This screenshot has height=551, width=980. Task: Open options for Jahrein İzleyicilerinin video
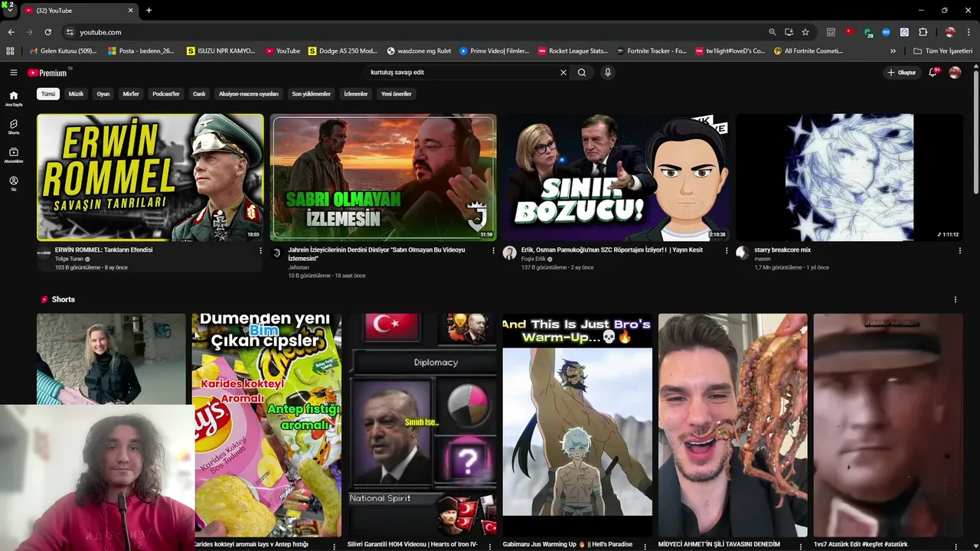(x=493, y=250)
